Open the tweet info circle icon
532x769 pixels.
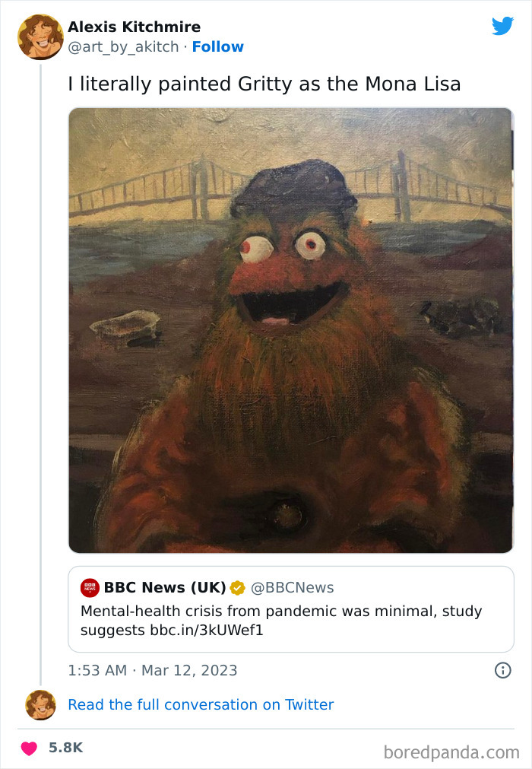(502, 670)
